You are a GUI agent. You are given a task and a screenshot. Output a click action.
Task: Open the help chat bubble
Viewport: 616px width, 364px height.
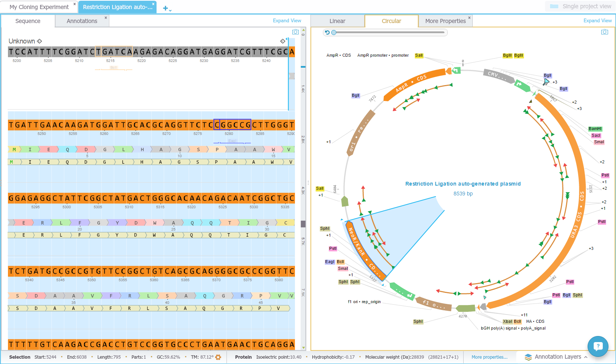click(x=597, y=346)
